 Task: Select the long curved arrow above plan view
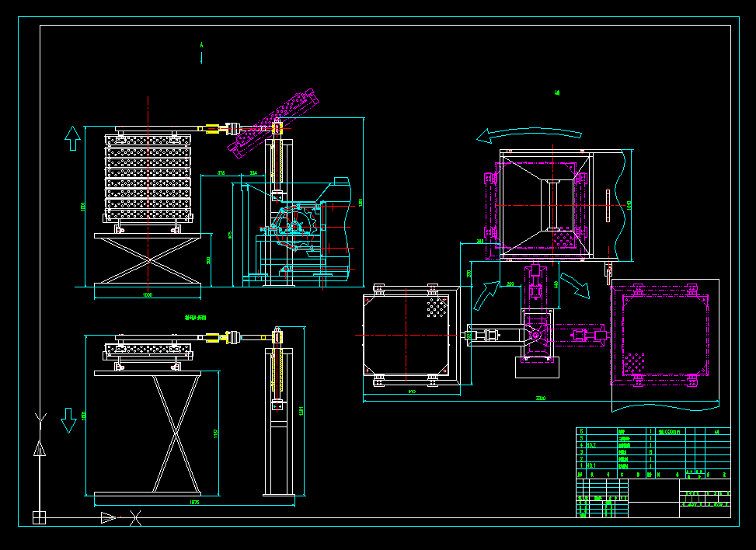tap(529, 134)
